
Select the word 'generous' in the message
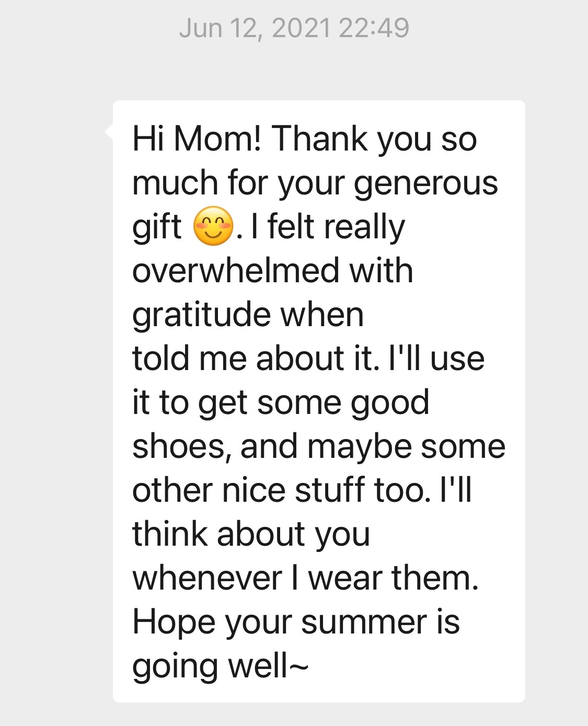pos(426,184)
